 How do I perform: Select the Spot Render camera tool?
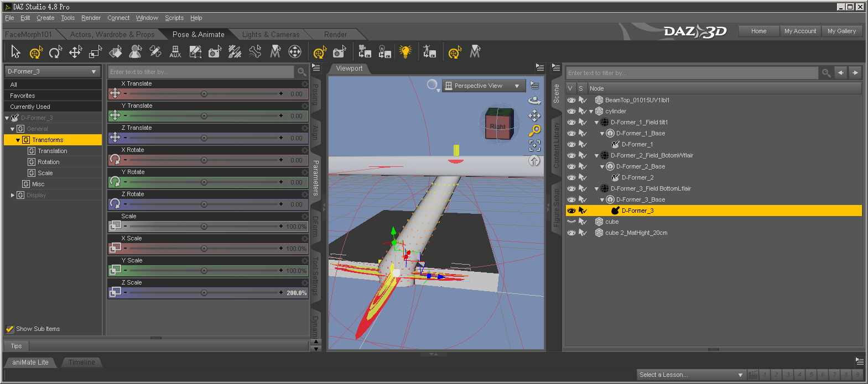click(x=215, y=52)
